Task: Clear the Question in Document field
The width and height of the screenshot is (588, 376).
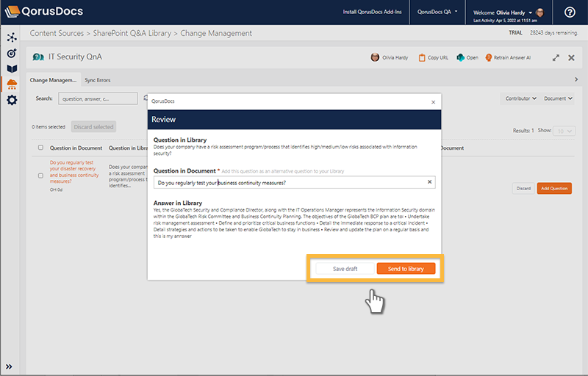Action: pyautogui.click(x=429, y=182)
